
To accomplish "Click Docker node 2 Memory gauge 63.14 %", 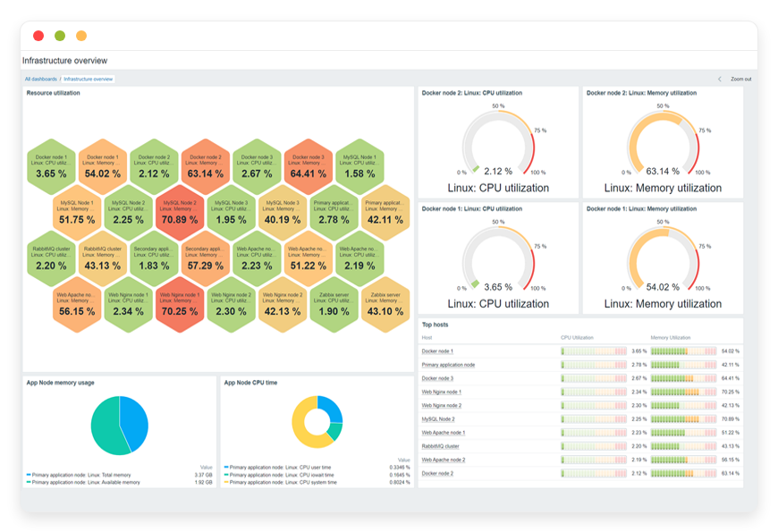I will coord(663,144).
